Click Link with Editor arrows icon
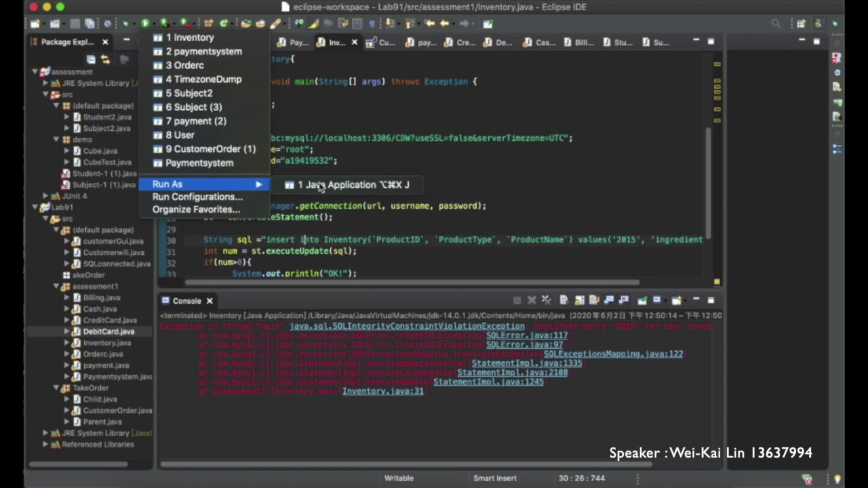This screenshot has height=488, width=868. click(x=106, y=60)
